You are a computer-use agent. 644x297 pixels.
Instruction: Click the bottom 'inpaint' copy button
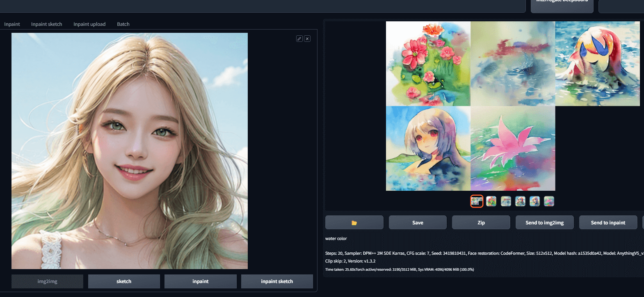coord(201,281)
